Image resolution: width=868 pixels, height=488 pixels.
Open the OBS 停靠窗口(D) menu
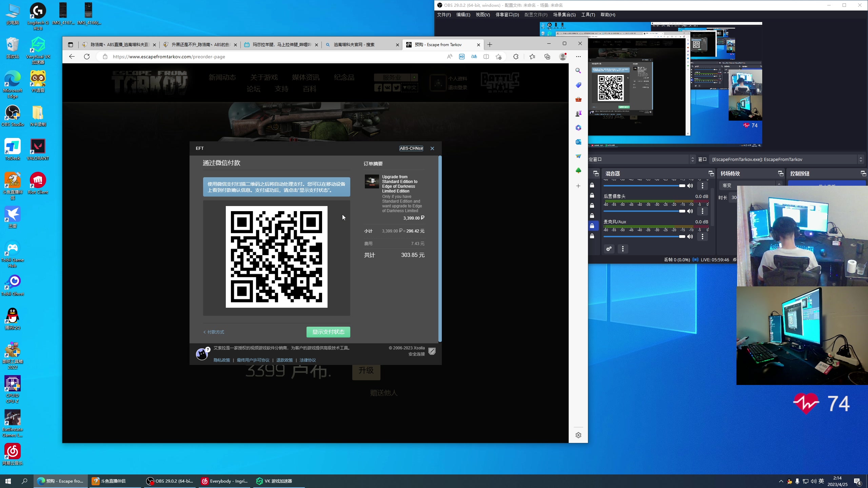pos(507,15)
